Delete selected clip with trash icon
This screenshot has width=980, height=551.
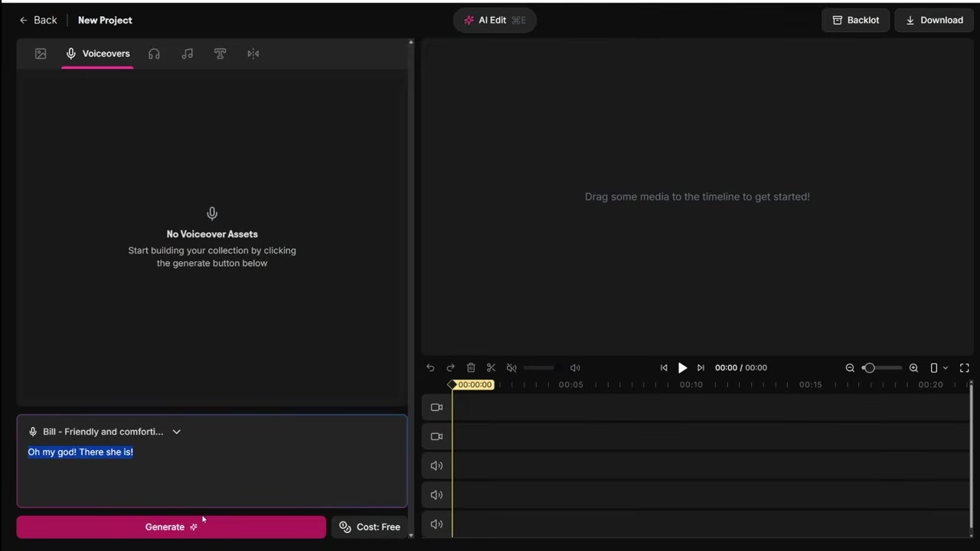pos(471,368)
